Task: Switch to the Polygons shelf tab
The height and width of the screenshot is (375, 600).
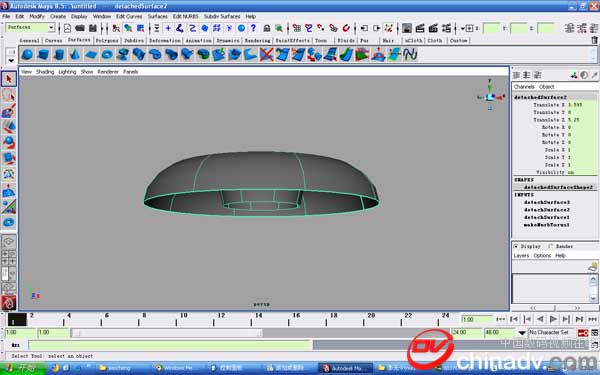Action: [x=107, y=40]
